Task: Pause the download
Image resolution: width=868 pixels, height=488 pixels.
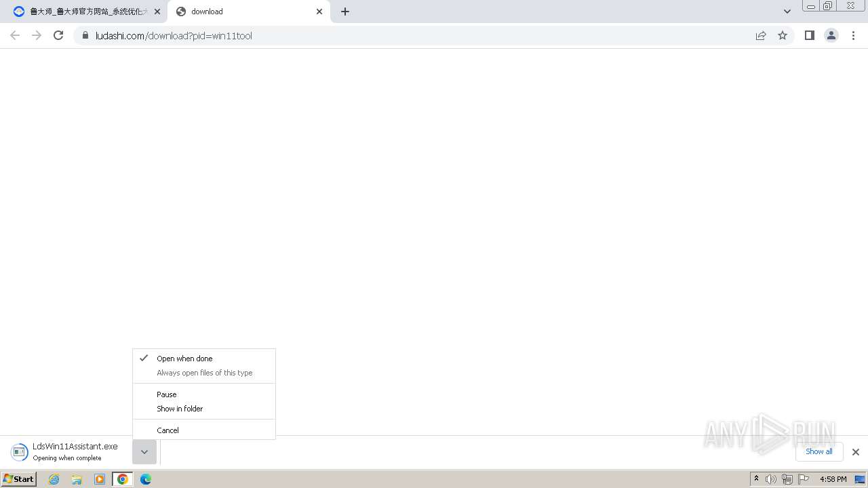Action: pos(204,394)
